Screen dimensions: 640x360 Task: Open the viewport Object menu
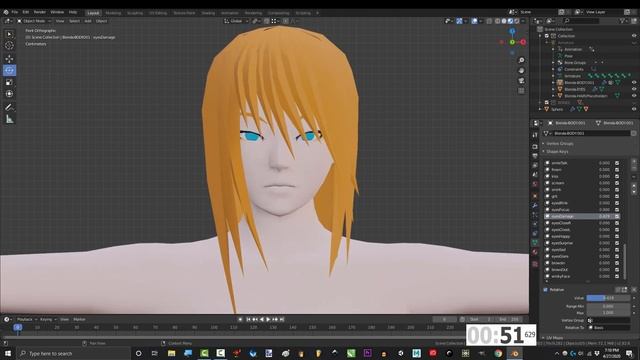101,21
